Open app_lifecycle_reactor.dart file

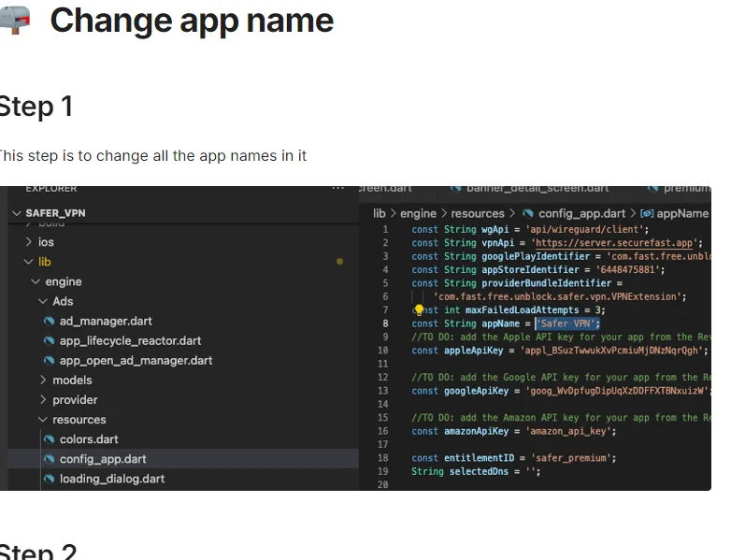[x=131, y=341]
